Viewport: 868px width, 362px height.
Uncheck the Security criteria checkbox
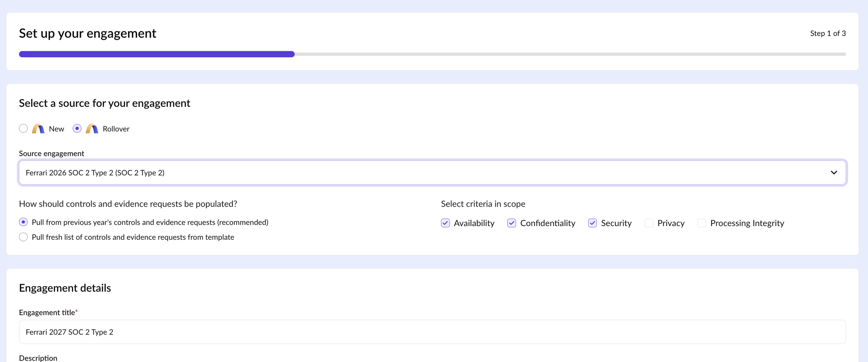point(592,223)
